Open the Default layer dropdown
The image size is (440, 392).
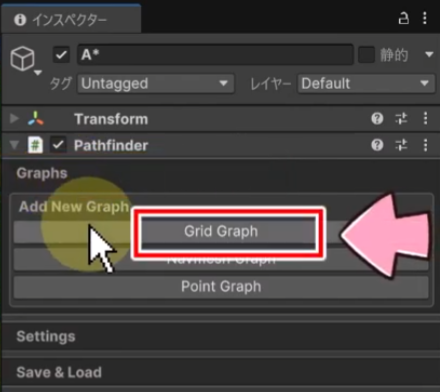point(366,83)
